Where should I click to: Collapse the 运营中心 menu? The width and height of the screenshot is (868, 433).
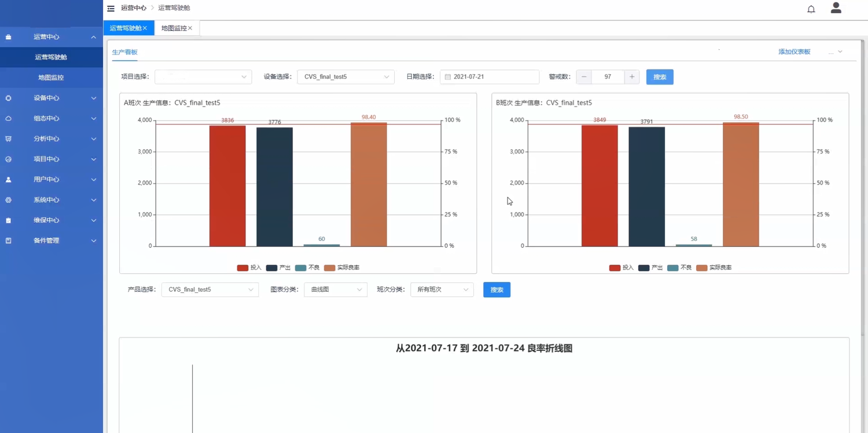pyautogui.click(x=94, y=37)
